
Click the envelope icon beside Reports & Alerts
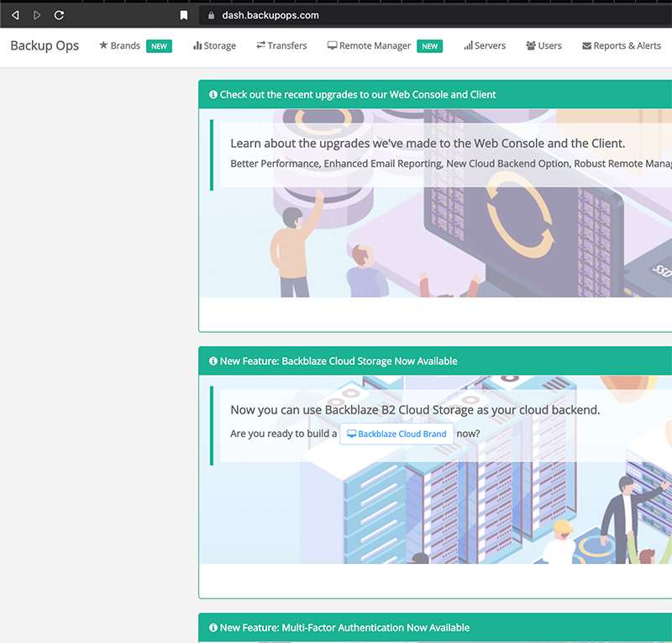pos(586,46)
